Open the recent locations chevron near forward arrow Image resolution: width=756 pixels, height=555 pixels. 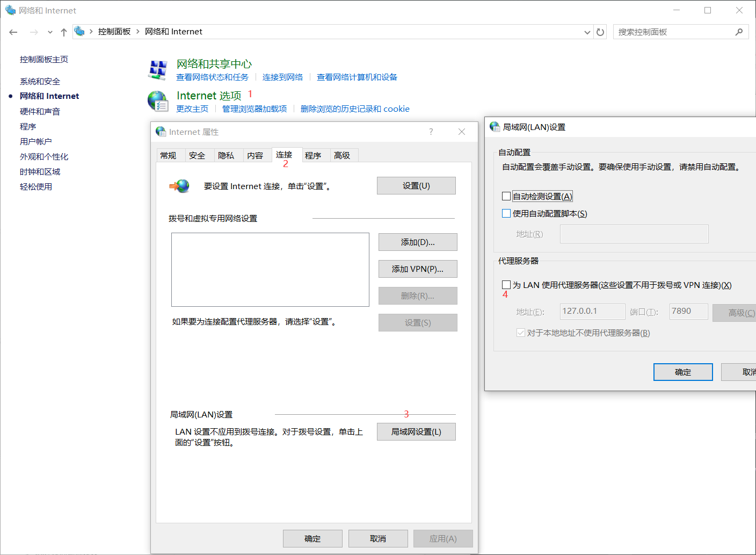[x=49, y=32]
